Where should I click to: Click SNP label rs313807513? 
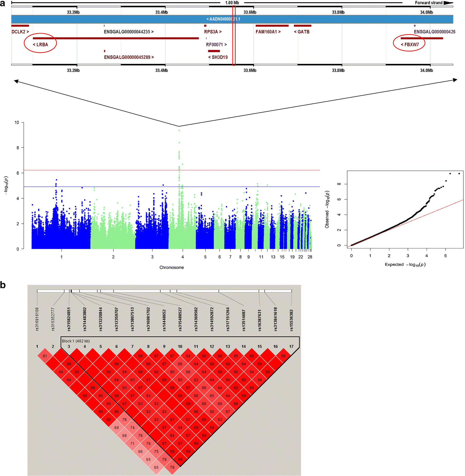(132, 319)
